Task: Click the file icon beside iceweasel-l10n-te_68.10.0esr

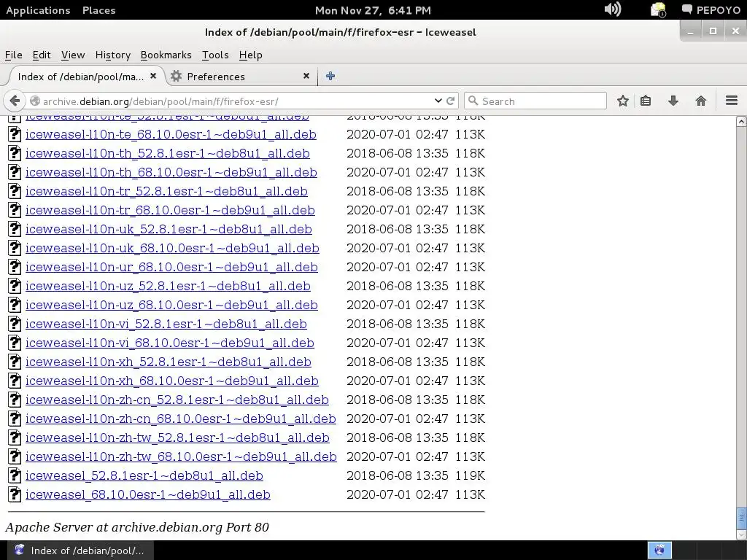Action: pyautogui.click(x=15, y=134)
